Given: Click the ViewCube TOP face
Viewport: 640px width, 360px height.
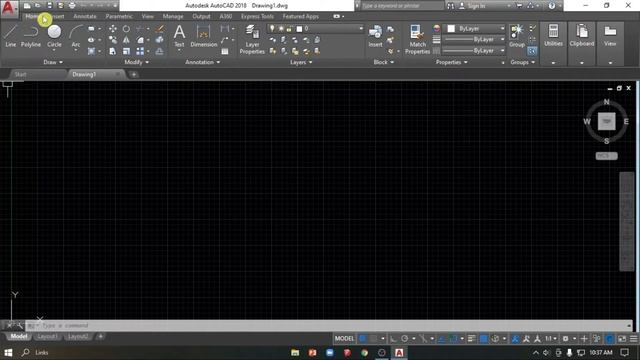Looking at the screenshot, I should point(606,122).
